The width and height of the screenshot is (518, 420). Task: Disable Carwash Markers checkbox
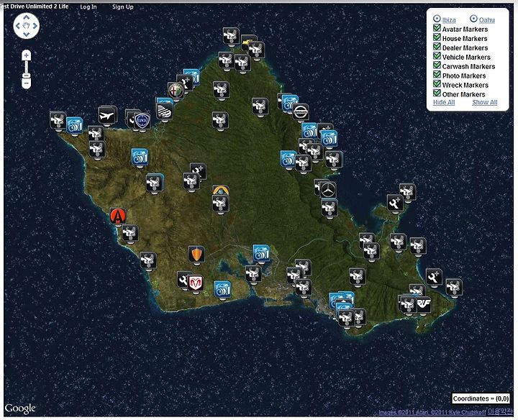(437, 65)
